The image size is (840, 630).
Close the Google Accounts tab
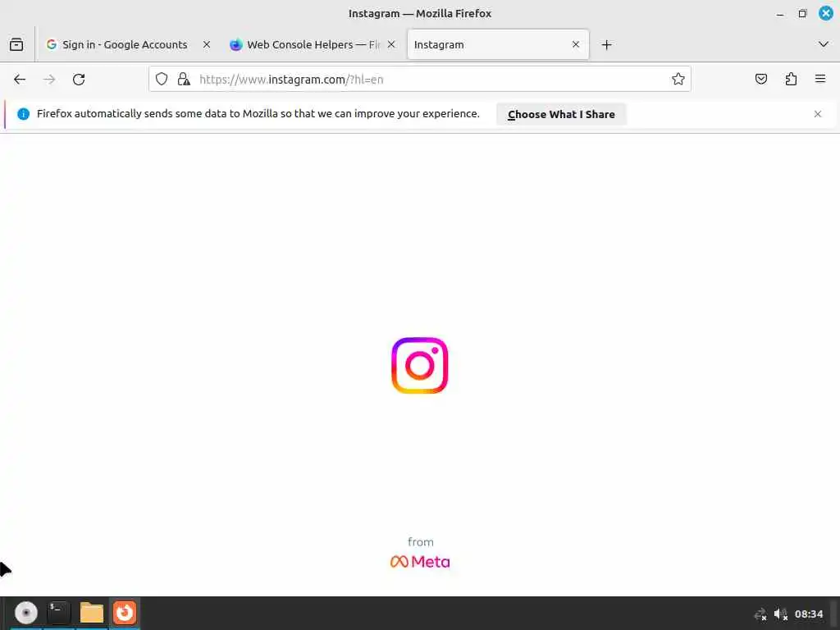(207, 44)
